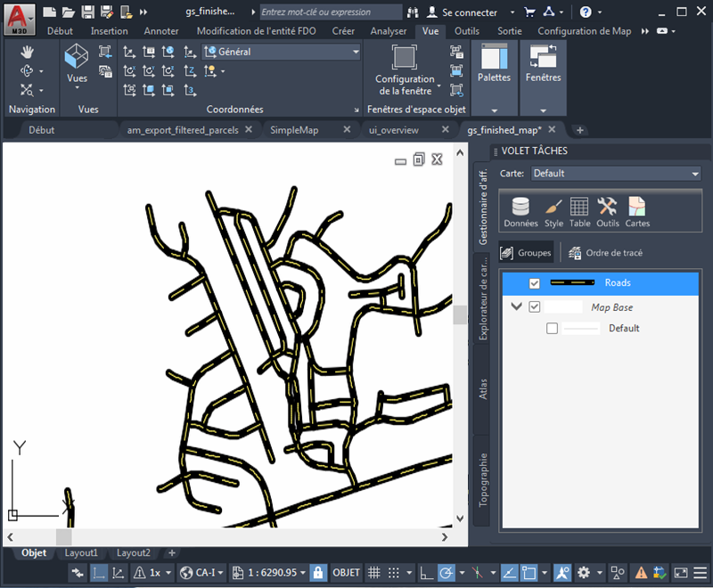
Task: Click the Groupes button
Action: [526, 253]
